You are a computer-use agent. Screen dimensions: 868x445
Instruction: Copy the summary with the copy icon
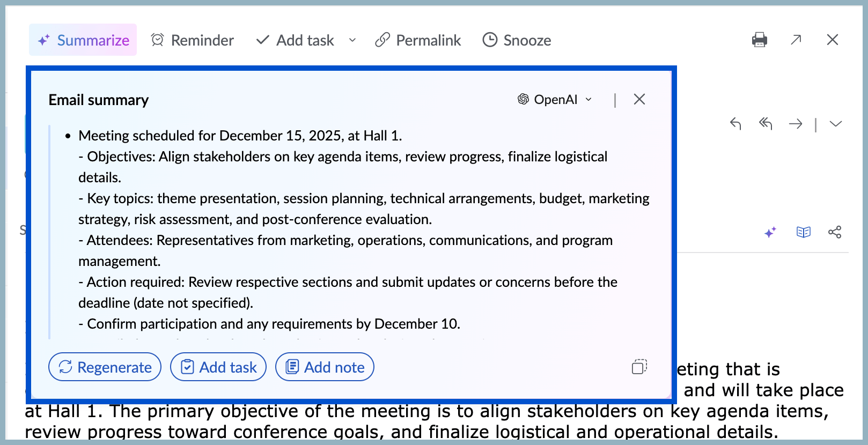[639, 367]
